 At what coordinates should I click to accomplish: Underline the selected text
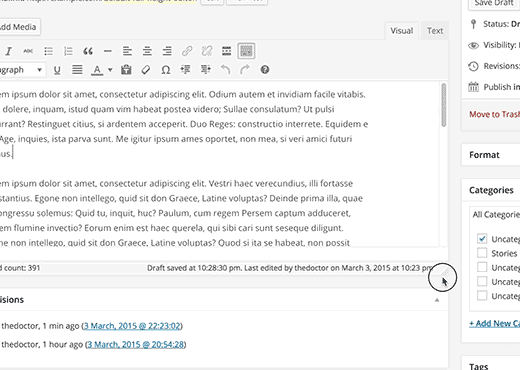(57, 70)
